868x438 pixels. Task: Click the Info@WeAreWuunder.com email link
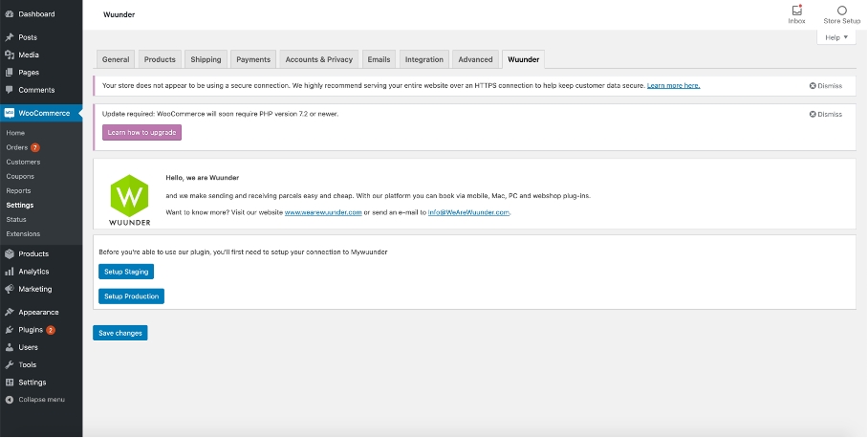click(468, 212)
